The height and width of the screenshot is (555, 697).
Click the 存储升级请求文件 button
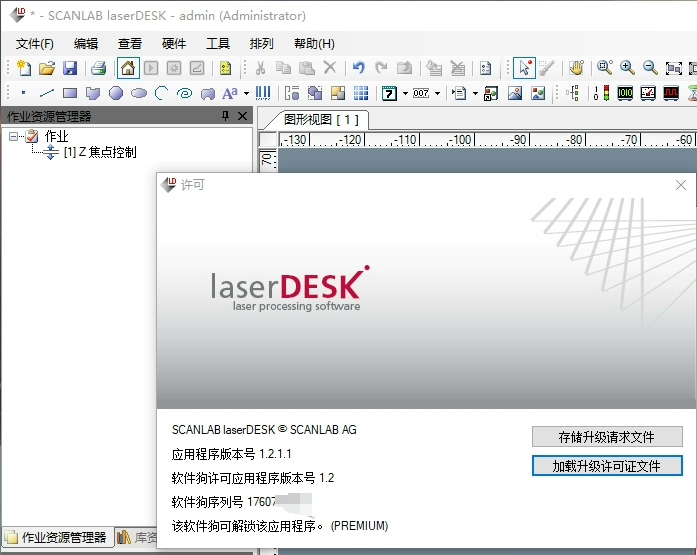tap(607, 437)
